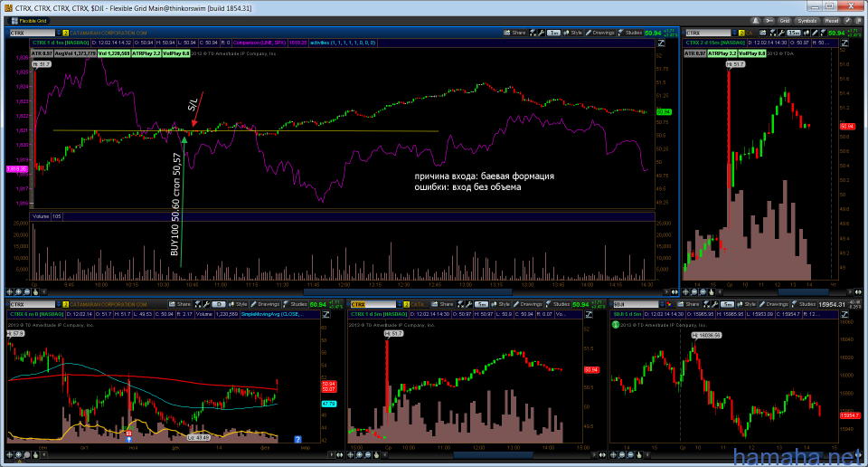Click zoom-out magnifier at bottom-left of main chart
The width and height of the screenshot is (868, 467).
27,292
